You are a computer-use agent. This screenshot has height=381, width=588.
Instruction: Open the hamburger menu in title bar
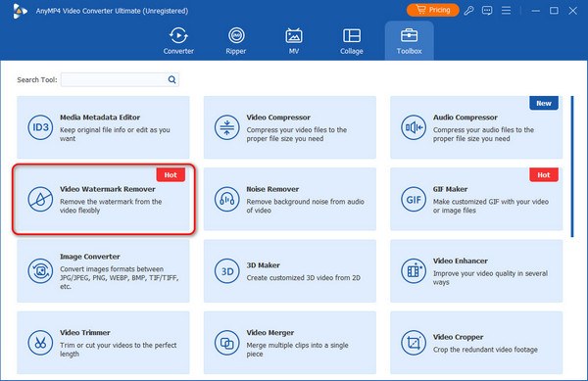click(x=506, y=11)
